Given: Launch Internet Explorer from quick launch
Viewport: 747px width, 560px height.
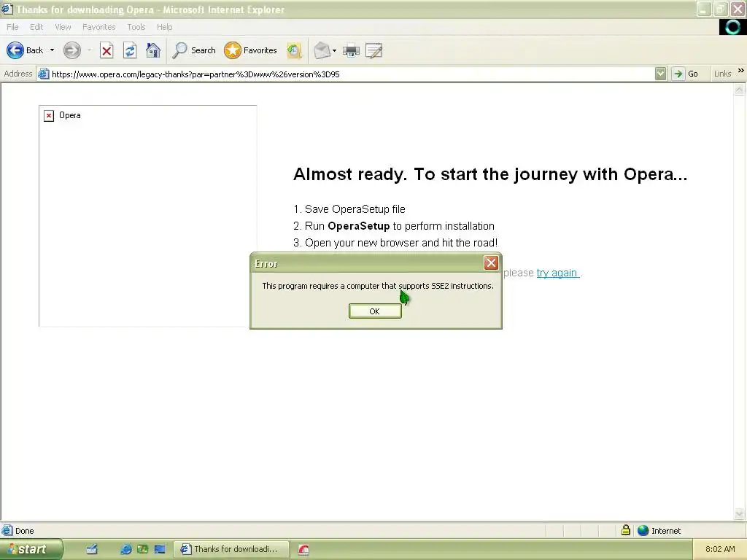Looking at the screenshot, I should click(126, 549).
